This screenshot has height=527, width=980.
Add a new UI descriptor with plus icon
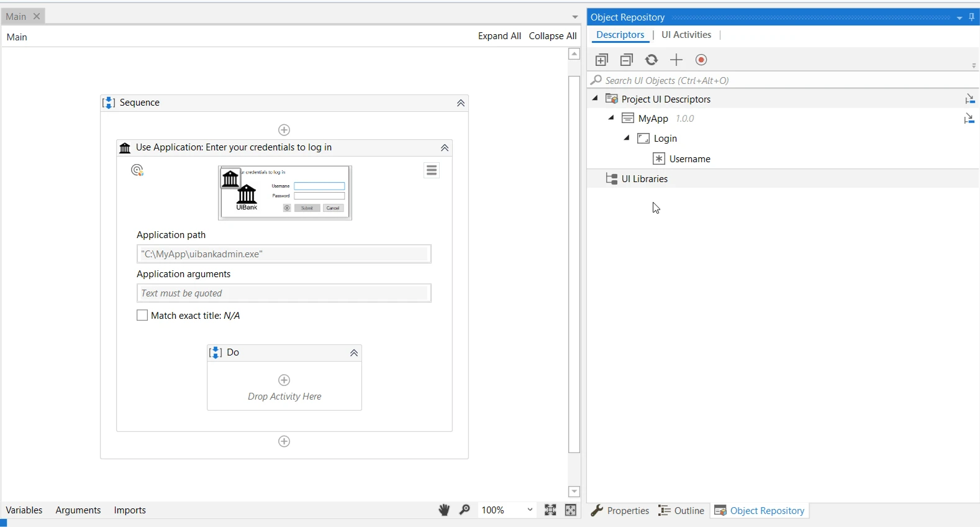pyautogui.click(x=676, y=60)
